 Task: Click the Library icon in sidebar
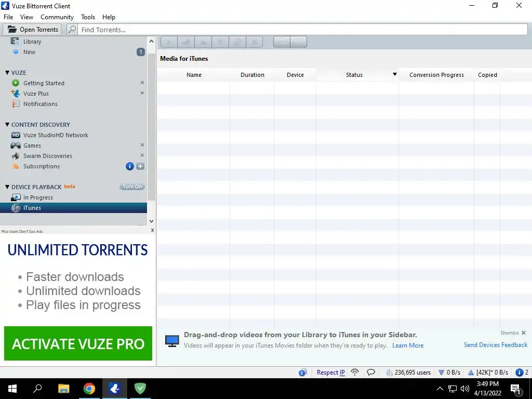pos(15,42)
